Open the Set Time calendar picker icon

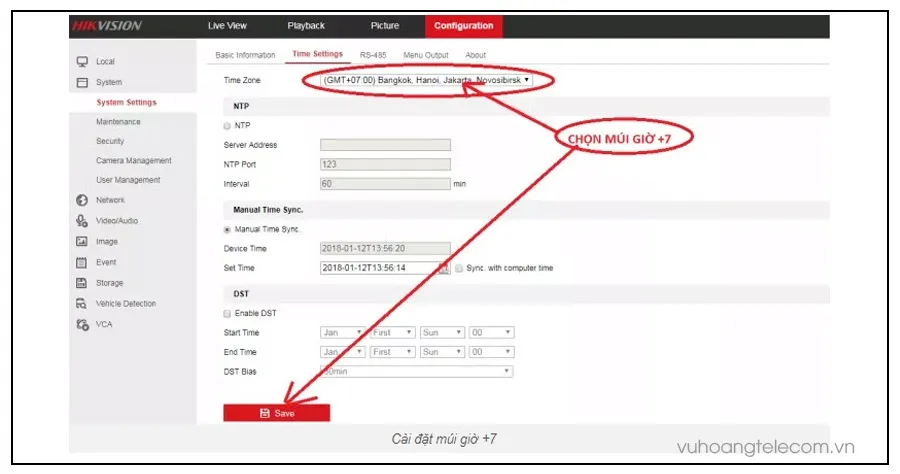444,268
